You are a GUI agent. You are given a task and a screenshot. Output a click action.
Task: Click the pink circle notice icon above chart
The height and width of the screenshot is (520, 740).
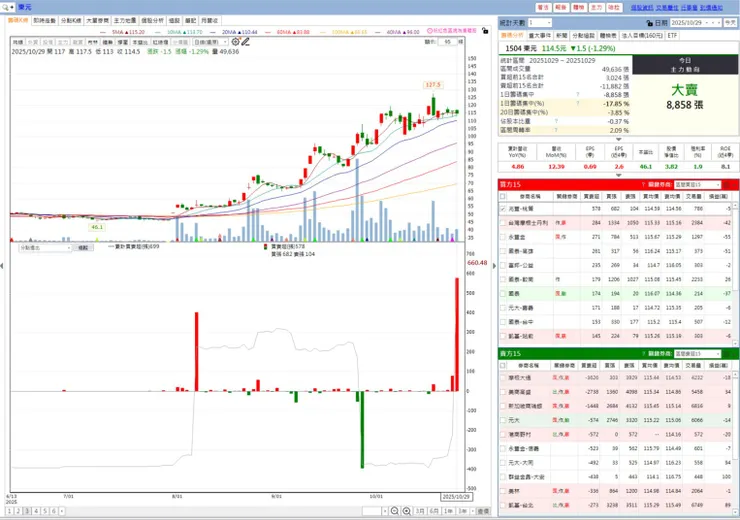pyautogui.click(x=430, y=31)
